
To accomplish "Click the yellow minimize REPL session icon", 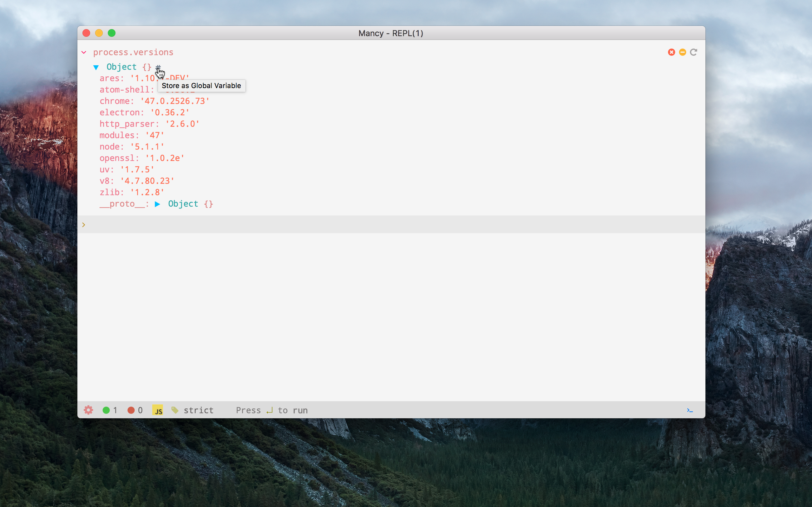I will coord(682,52).
